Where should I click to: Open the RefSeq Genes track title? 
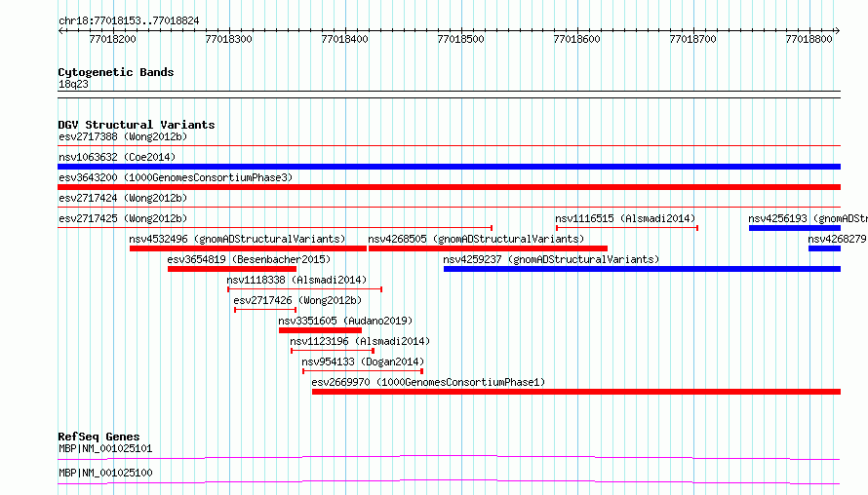[99, 437]
